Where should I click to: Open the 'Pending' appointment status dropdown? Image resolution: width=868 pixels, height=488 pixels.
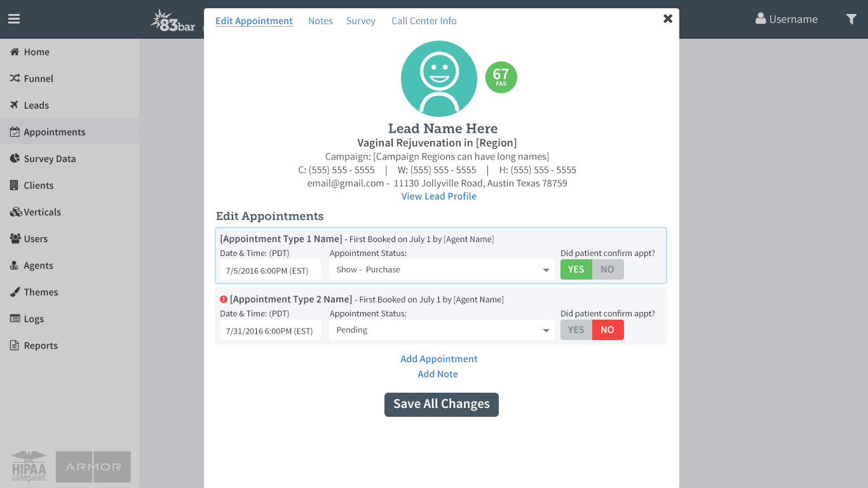tap(442, 330)
